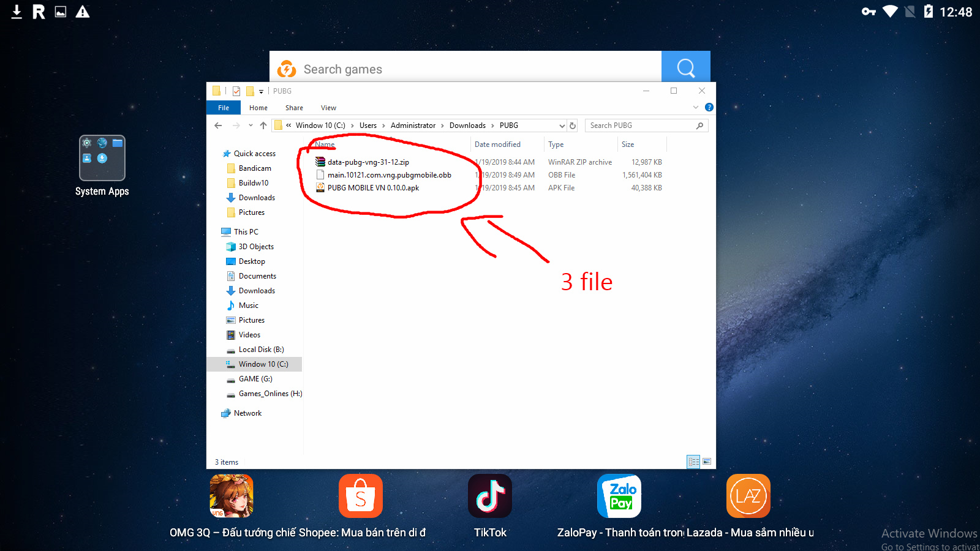Click the Wi-Fi icon in status bar
This screenshot has height=551, width=980.
point(890,12)
